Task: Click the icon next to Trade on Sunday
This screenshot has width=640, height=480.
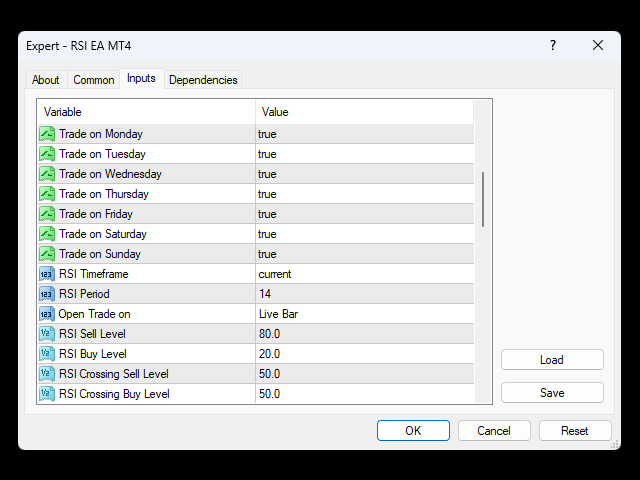Action: point(47,254)
